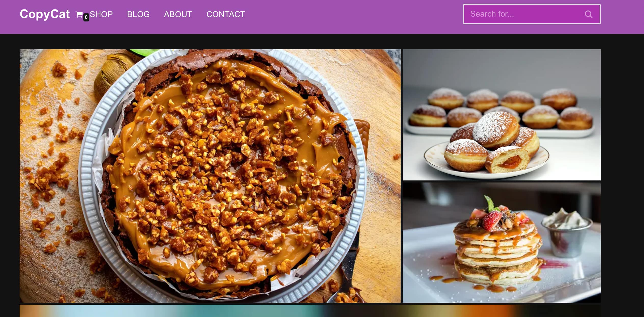
Task: Open the SHOP menu item
Action: tap(101, 14)
